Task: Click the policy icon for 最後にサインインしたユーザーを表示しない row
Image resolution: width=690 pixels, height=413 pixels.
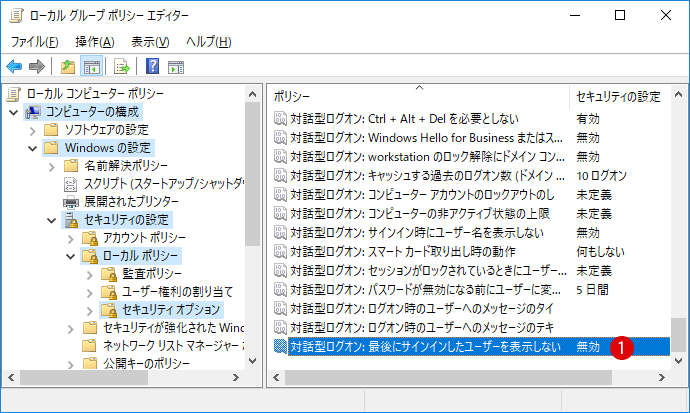Action: click(x=280, y=347)
